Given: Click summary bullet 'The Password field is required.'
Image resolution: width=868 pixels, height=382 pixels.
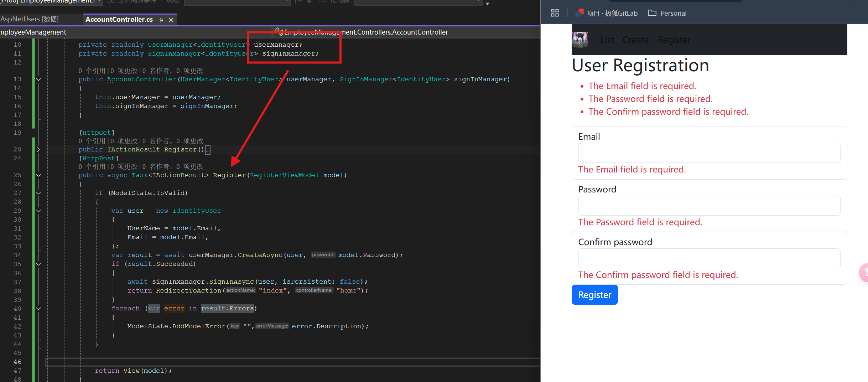Looking at the screenshot, I should [650, 99].
